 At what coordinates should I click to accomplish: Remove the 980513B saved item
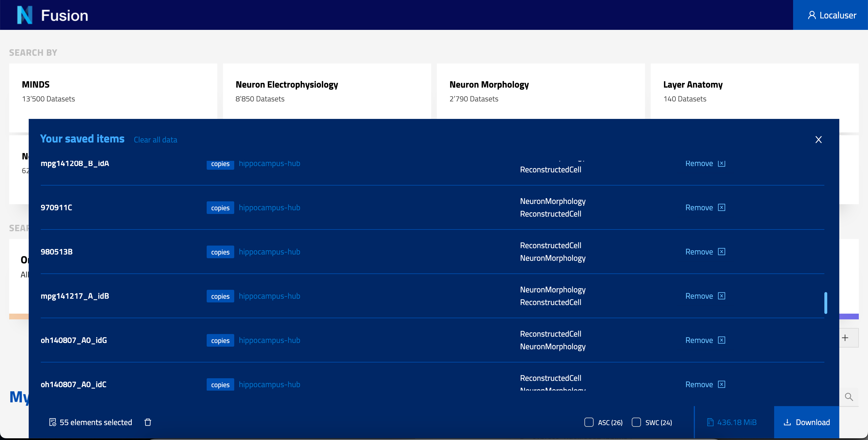coord(705,252)
